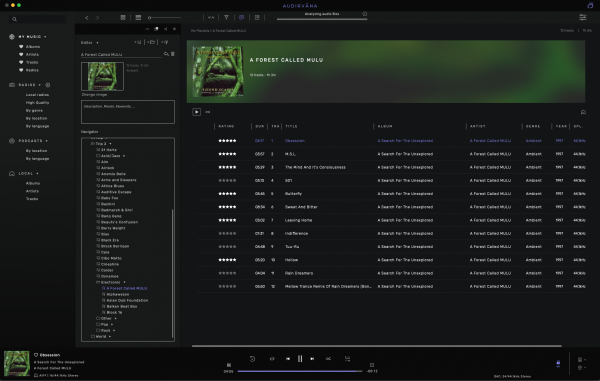Set star rating for track Indifference

(x=227, y=233)
